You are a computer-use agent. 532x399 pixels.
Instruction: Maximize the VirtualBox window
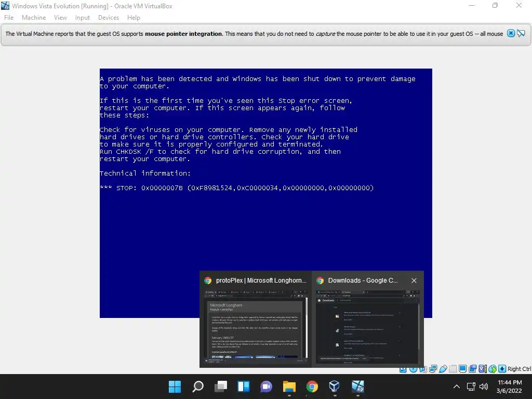tap(495, 6)
